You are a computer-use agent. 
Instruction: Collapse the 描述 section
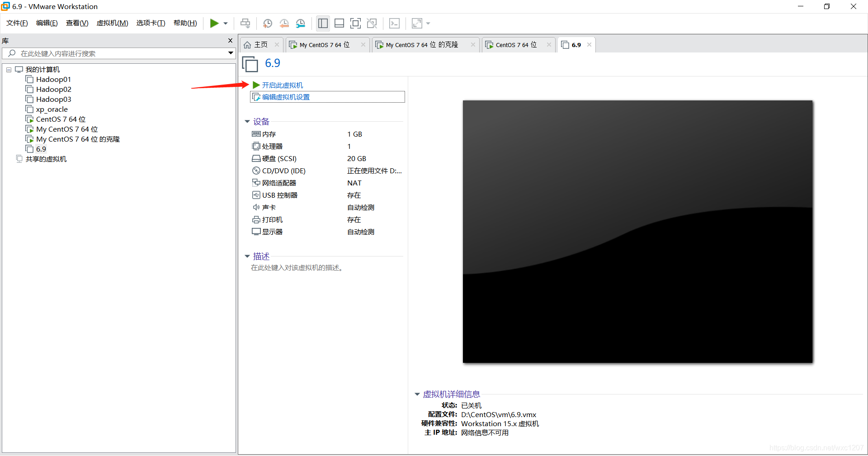pos(247,256)
